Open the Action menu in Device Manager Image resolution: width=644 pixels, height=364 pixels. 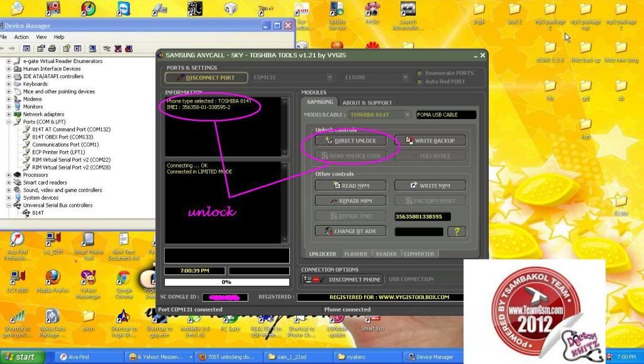tap(21, 37)
